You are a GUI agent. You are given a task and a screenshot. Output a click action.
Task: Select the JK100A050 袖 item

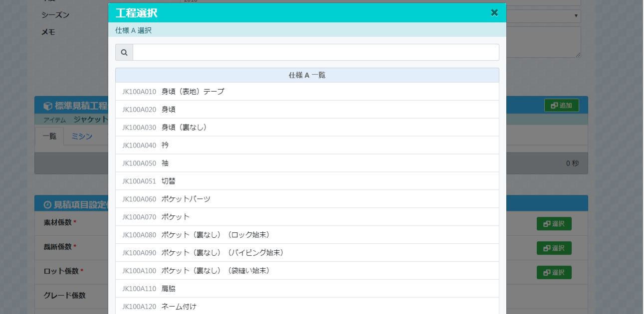[x=165, y=163]
